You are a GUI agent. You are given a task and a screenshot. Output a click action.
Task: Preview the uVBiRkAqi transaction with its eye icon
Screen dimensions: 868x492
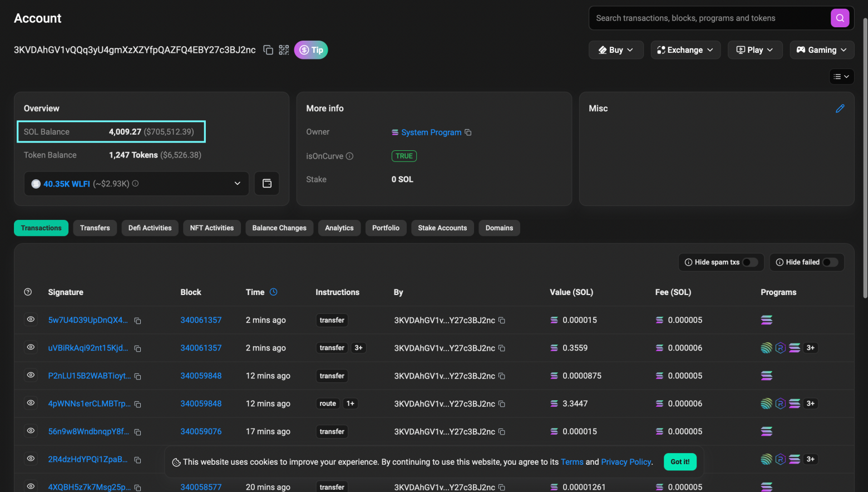(31, 348)
